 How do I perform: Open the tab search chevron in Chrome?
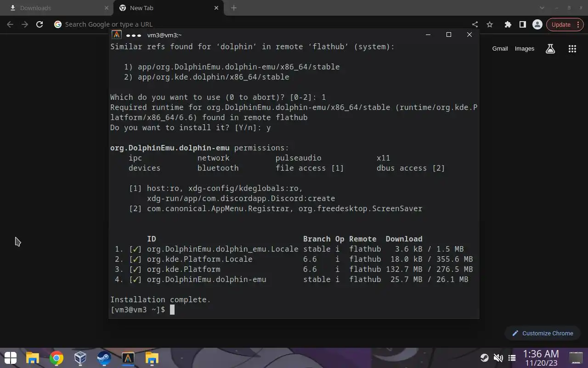tap(542, 8)
